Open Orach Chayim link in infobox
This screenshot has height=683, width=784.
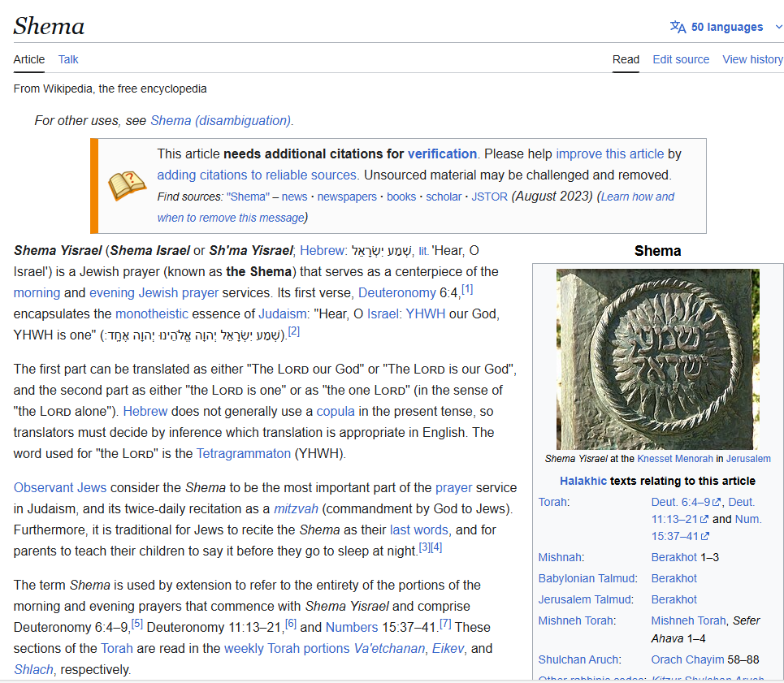point(685,659)
